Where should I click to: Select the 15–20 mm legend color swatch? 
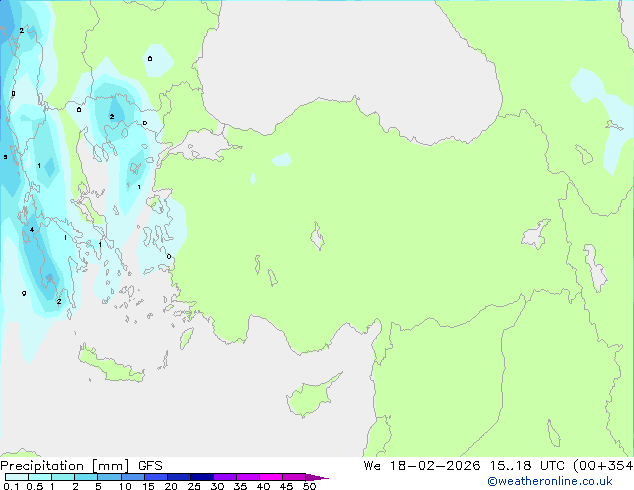point(155,477)
